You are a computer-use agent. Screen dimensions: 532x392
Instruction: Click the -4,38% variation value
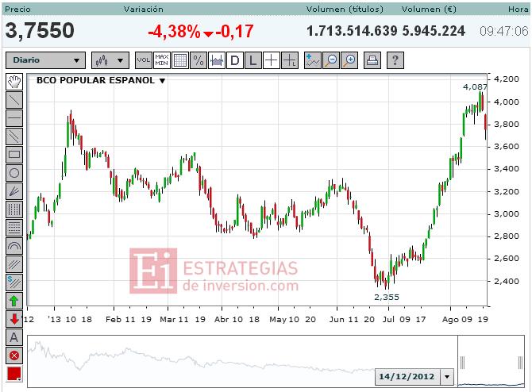pyautogui.click(x=174, y=32)
